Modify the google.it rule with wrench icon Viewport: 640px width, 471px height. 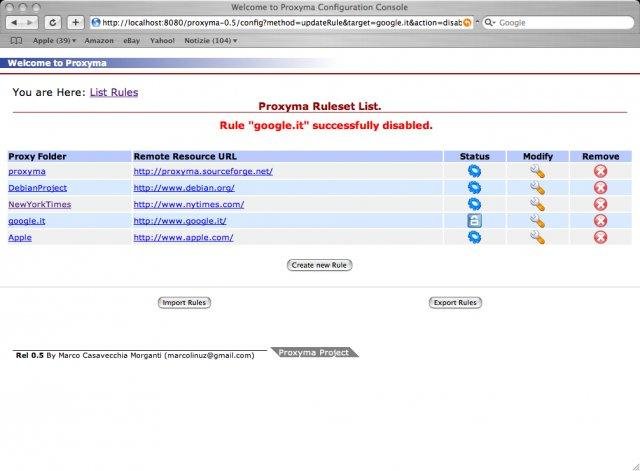tap(538, 221)
